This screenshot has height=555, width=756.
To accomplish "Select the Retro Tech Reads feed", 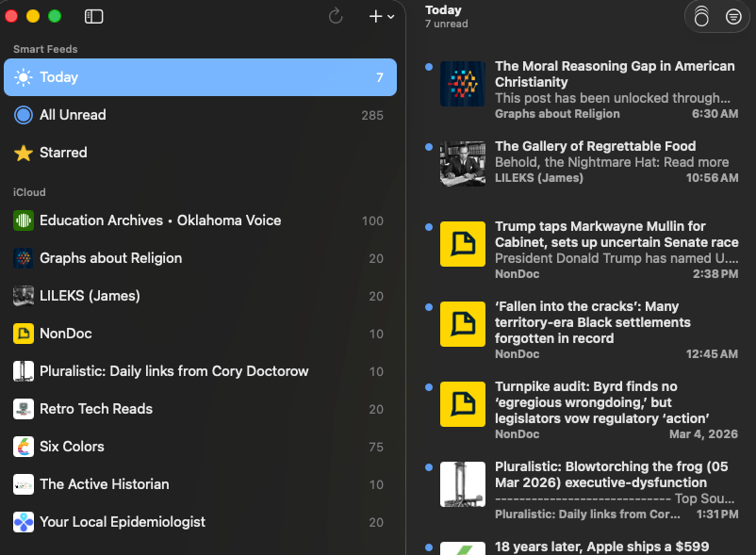I will pos(96,409).
